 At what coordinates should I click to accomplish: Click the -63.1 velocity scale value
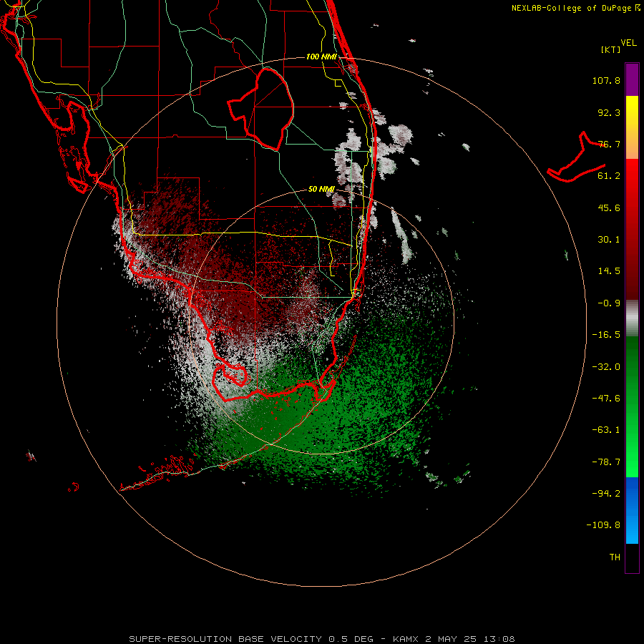point(606,430)
